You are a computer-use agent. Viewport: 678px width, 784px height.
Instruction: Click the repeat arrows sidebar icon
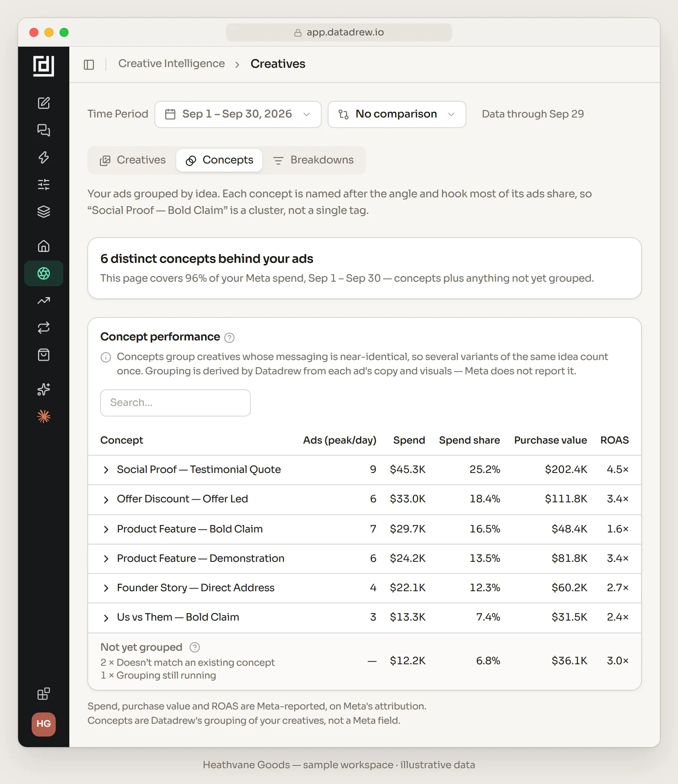(x=44, y=328)
